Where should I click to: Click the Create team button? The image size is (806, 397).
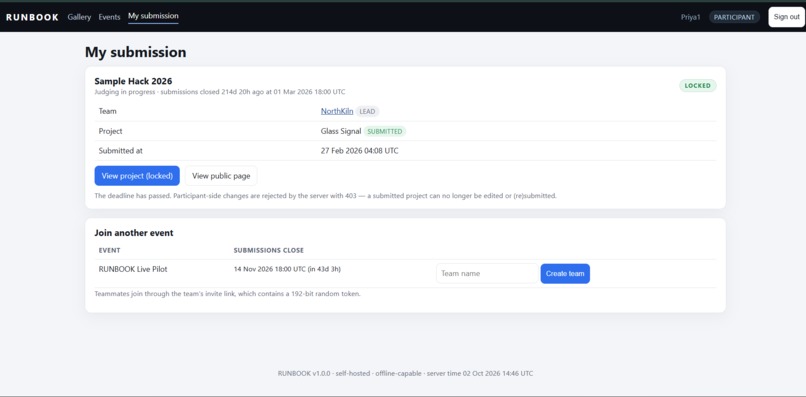(565, 274)
